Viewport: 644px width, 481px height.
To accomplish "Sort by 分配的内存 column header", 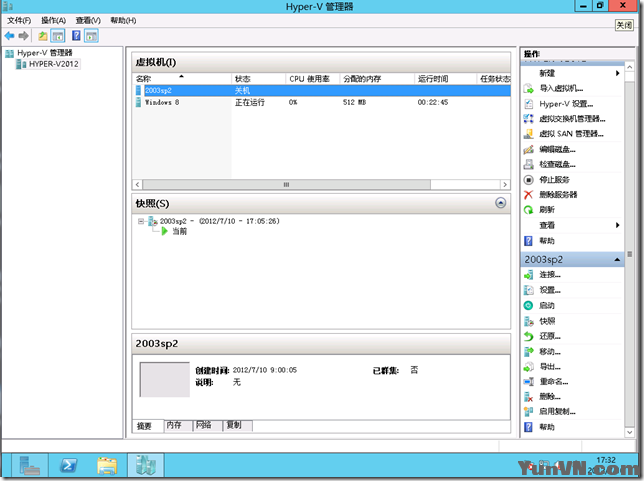I will pyautogui.click(x=377, y=78).
